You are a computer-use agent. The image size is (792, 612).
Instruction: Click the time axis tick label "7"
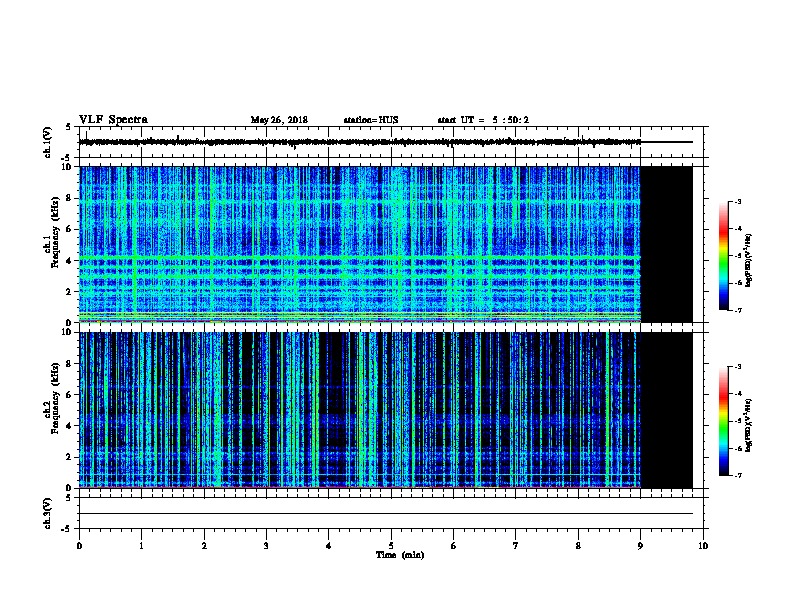(516, 545)
